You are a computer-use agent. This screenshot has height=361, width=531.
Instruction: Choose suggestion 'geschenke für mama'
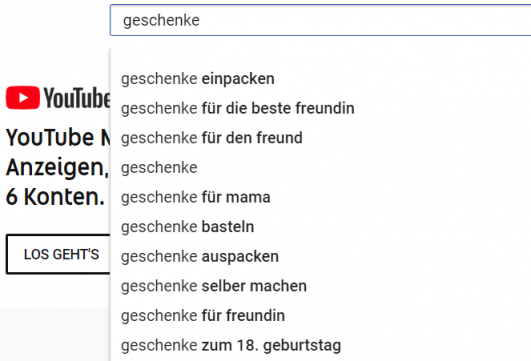(320, 197)
